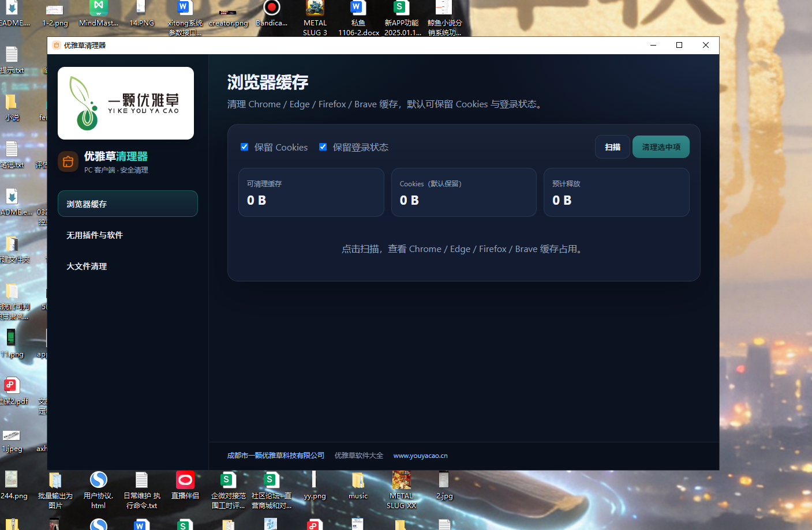Viewport: 812px width, 530px height.
Task: Select the 提示.txt desktop file
Action: pos(12,60)
